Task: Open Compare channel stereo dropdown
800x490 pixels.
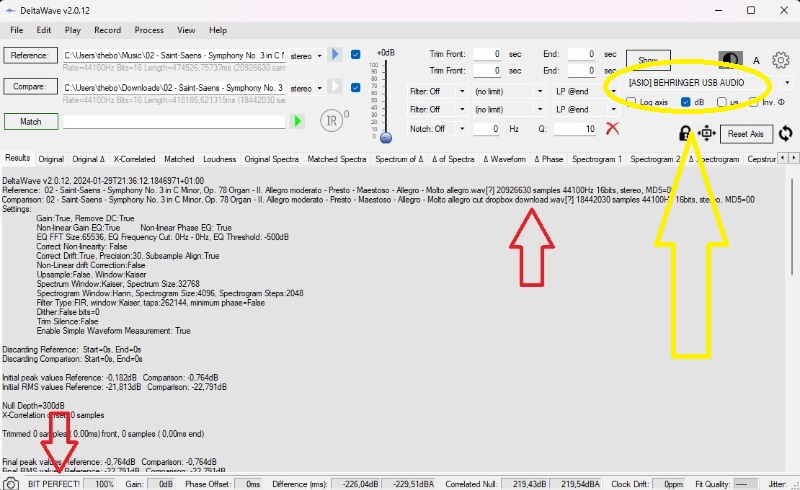Action: click(x=306, y=88)
